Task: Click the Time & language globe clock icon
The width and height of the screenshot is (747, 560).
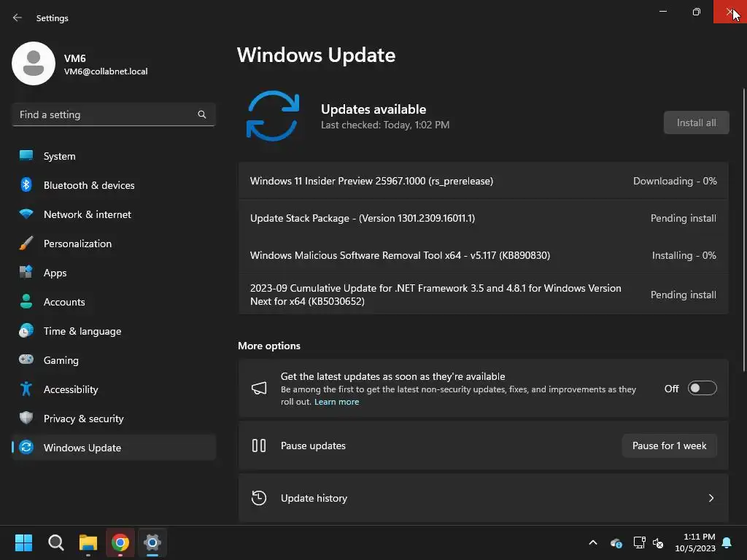Action: point(26,330)
